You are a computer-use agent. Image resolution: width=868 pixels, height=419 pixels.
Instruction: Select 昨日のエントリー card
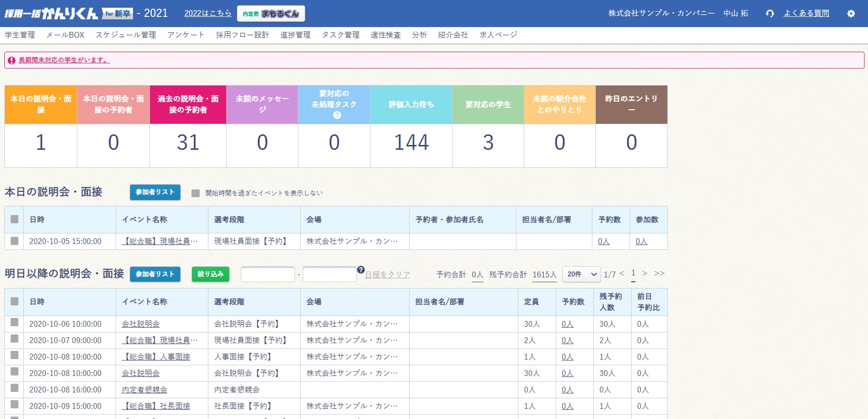[x=632, y=126]
